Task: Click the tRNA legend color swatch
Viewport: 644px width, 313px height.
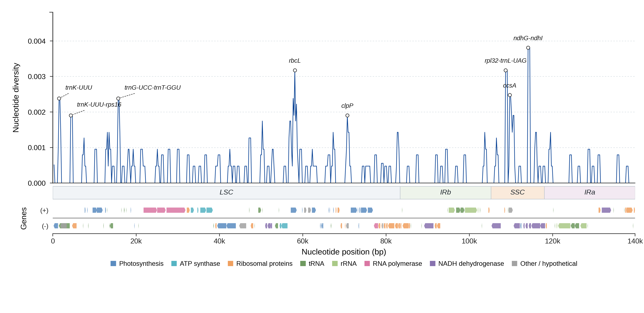Action: pyautogui.click(x=303, y=264)
